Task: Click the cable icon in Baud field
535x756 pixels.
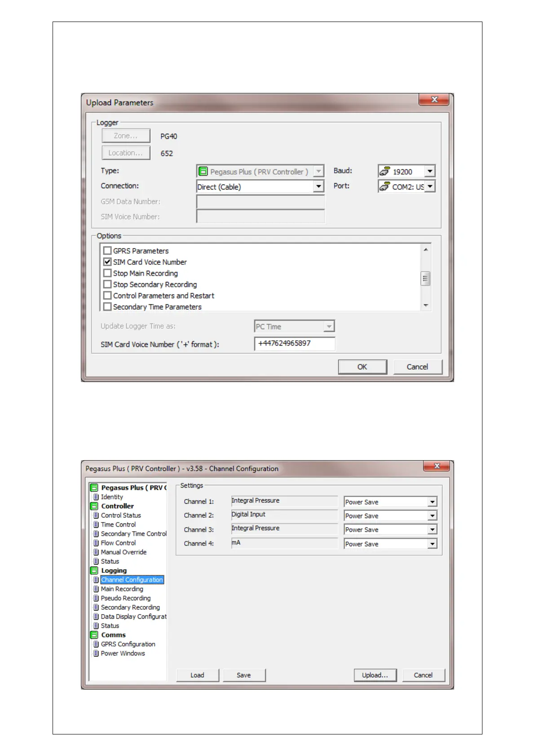Action: point(385,171)
